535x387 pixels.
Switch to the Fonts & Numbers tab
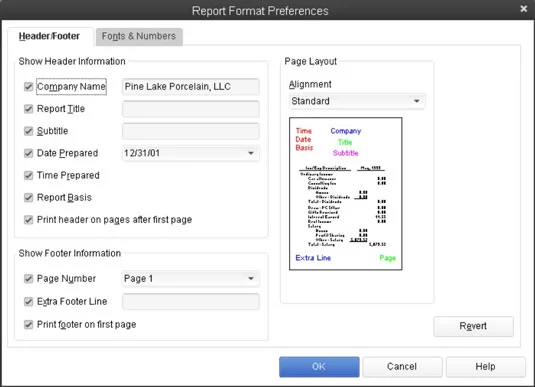click(139, 36)
